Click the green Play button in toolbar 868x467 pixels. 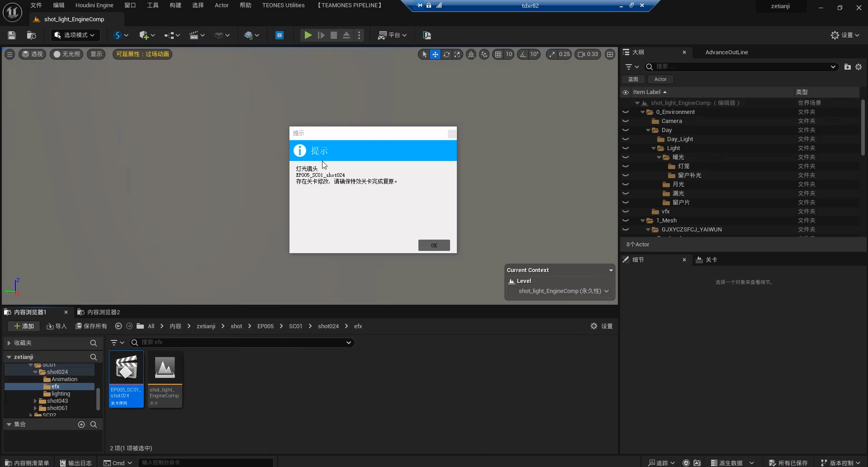pos(308,35)
